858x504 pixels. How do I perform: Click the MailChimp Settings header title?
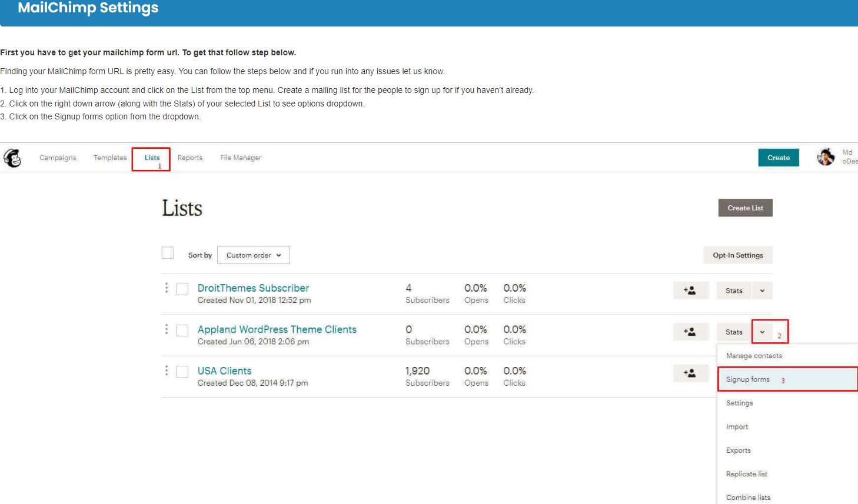coord(88,8)
